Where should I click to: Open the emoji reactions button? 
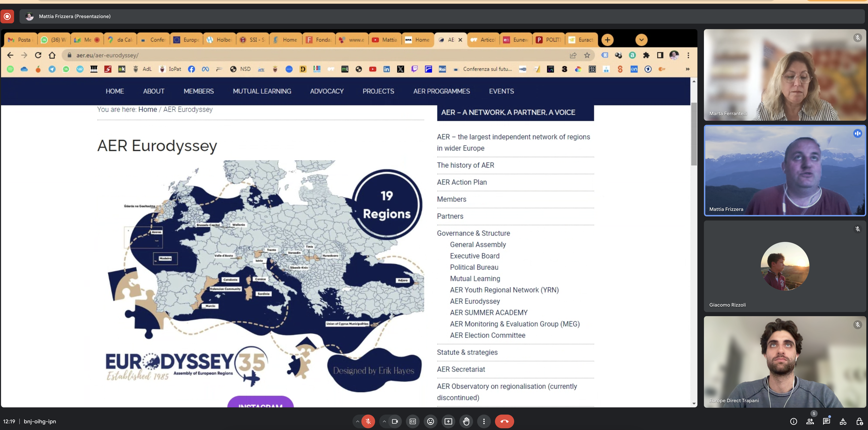430,421
